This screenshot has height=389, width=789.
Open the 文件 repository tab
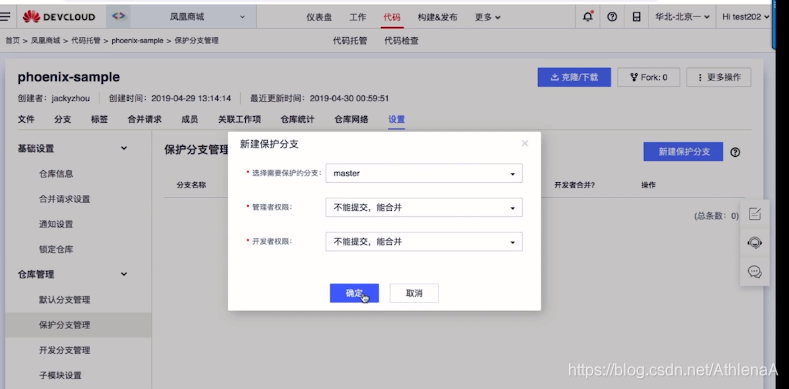click(x=26, y=119)
